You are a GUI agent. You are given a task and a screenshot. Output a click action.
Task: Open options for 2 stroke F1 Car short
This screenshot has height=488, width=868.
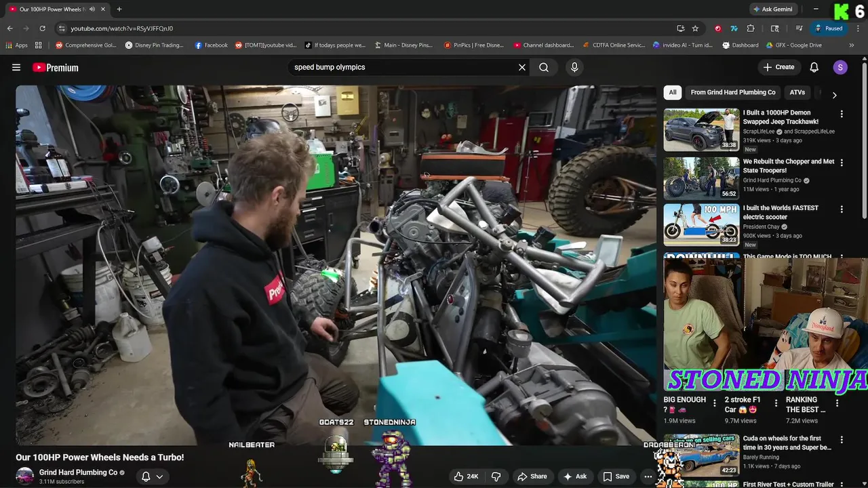point(776,403)
